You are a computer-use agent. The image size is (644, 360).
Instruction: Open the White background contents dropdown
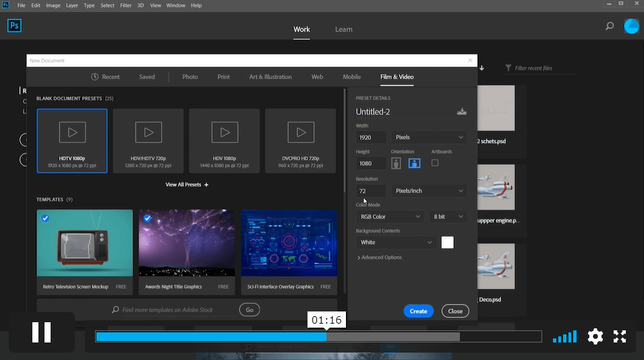[x=396, y=243]
